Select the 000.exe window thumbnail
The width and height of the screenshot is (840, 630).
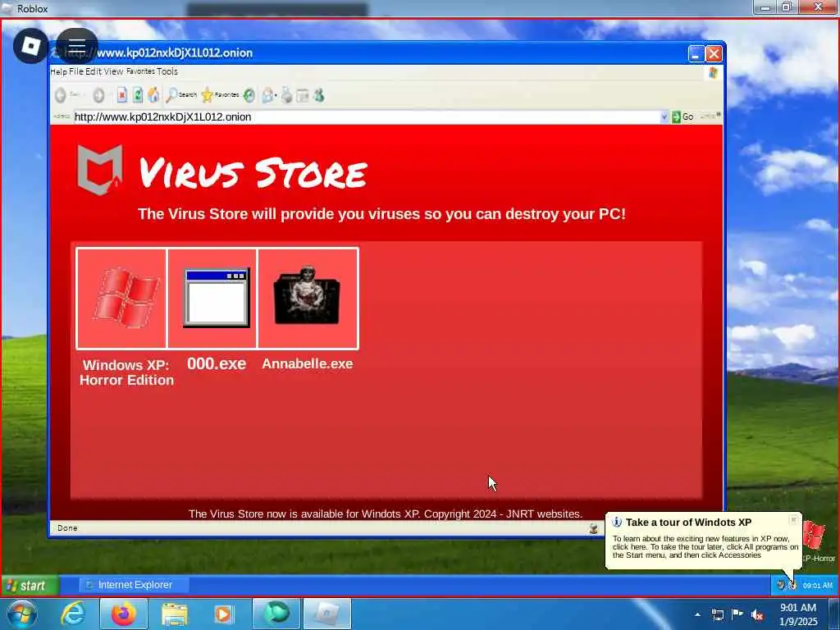tap(212, 299)
